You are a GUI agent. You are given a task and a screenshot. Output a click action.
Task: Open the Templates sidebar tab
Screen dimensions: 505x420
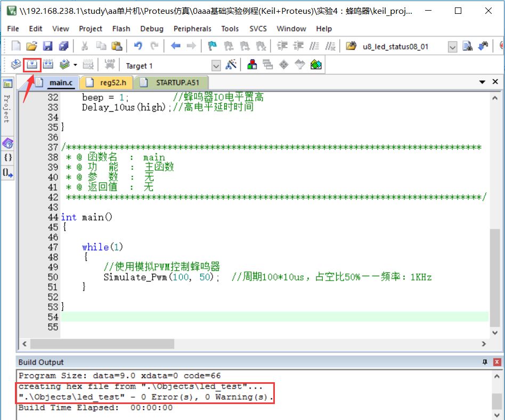click(x=8, y=173)
